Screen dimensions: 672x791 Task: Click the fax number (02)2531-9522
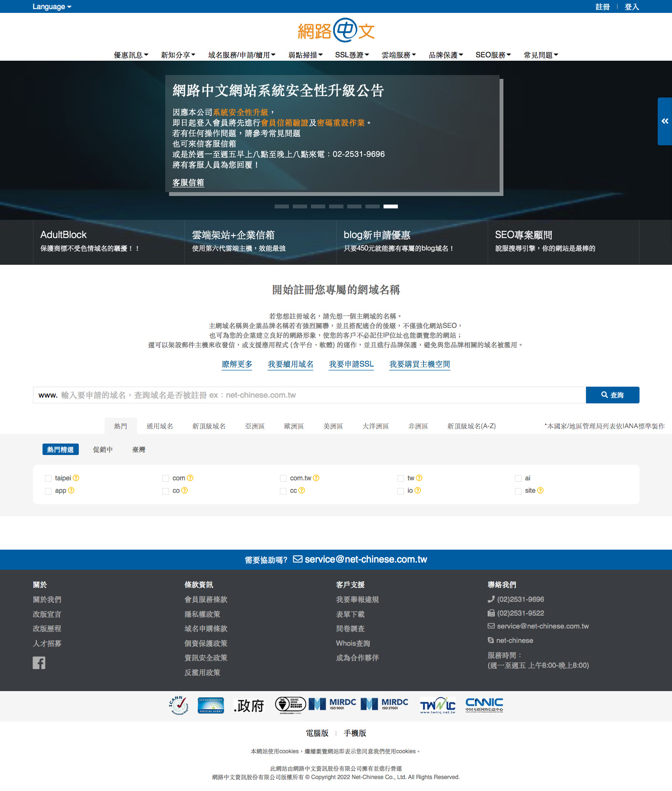516,613
